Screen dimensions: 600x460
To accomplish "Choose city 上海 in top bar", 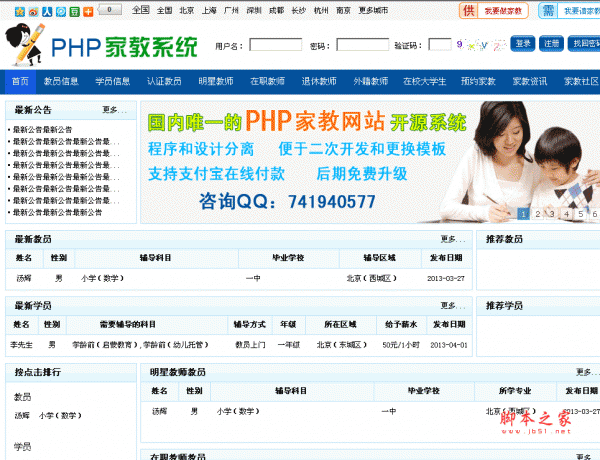I will pos(209,11).
